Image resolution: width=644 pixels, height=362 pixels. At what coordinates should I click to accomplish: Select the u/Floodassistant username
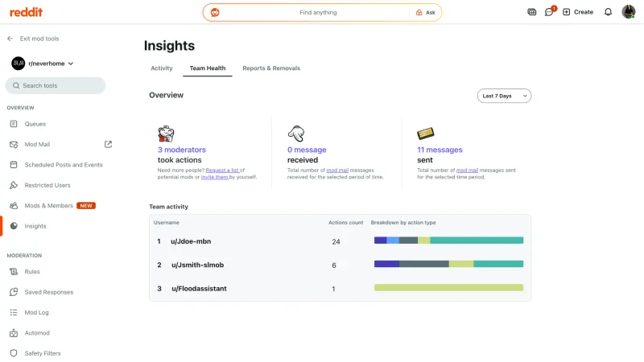[199, 289]
